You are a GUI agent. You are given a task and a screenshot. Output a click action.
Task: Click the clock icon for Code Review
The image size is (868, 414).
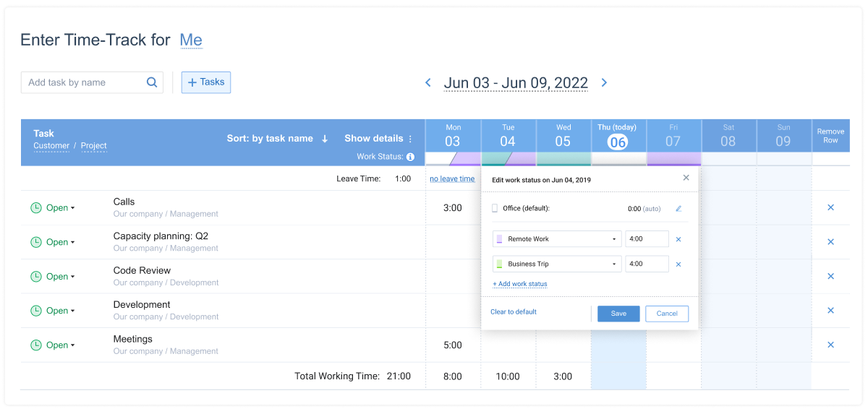tap(36, 277)
